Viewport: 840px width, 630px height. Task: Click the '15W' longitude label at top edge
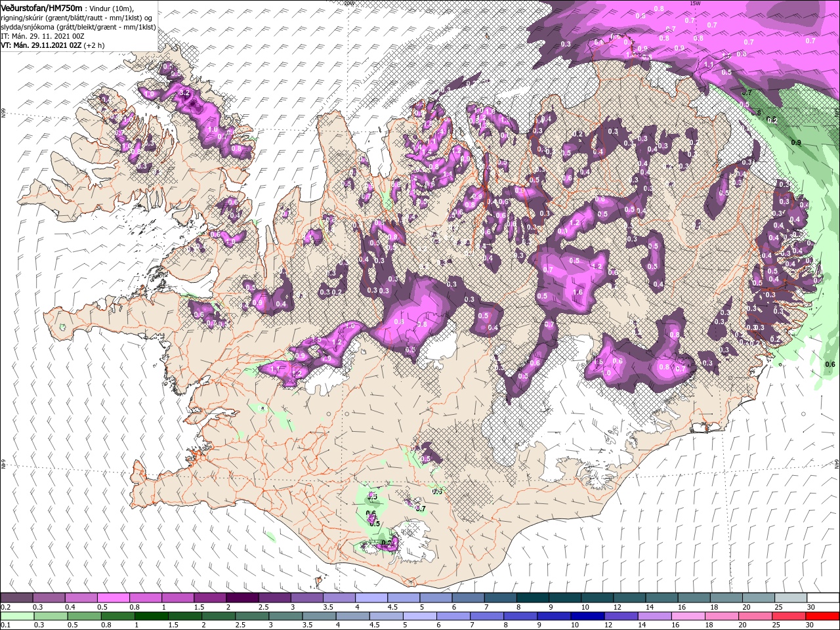pyautogui.click(x=695, y=3)
